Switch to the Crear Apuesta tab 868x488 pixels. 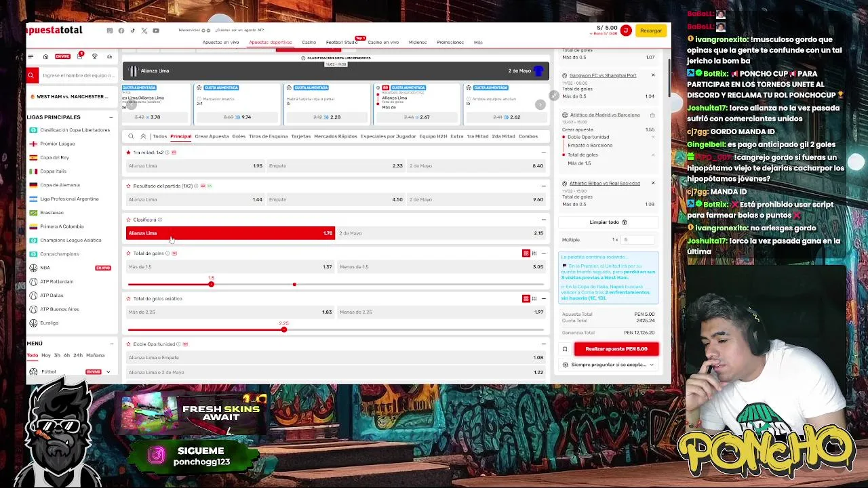212,136
